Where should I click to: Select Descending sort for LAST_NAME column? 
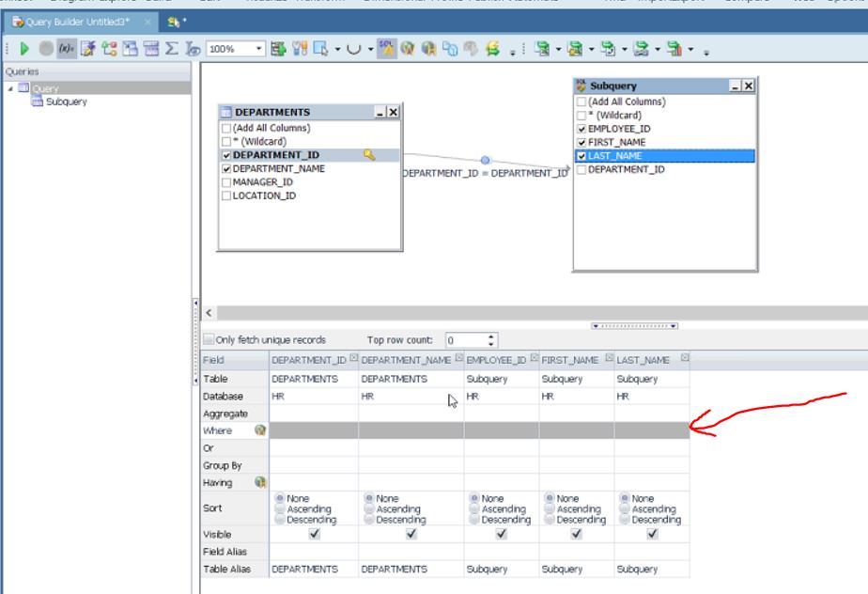pyautogui.click(x=625, y=519)
